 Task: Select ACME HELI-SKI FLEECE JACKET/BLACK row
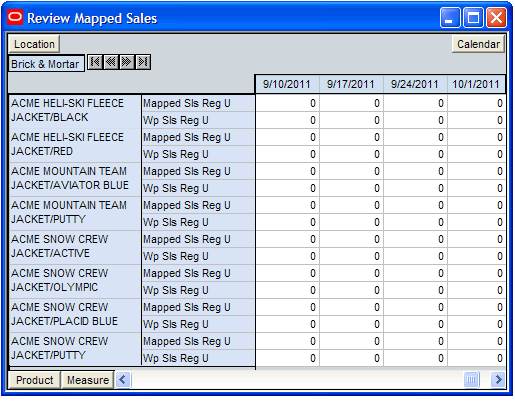point(75,111)
